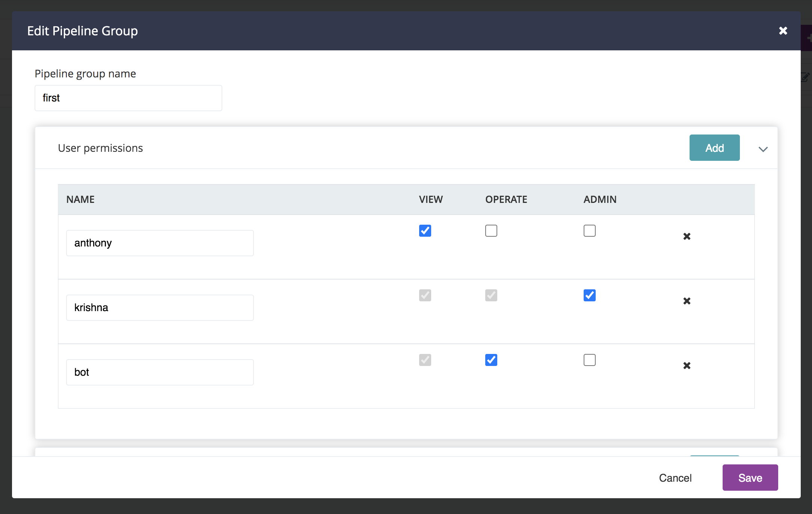Screen dimensions: 812x514
Task: Click the anthony username field
Action: pos(160,243)
